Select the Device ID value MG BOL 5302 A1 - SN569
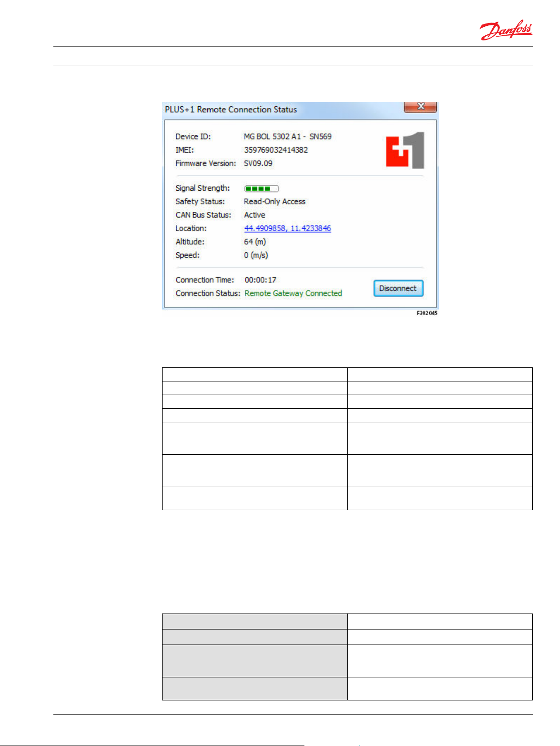The image size is (560, 746). click(x=288, y=137)
